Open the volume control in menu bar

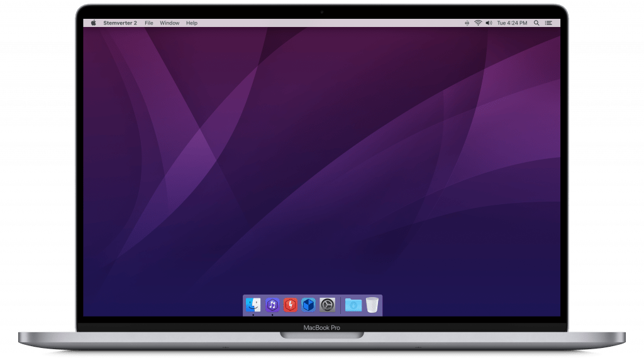489,23
